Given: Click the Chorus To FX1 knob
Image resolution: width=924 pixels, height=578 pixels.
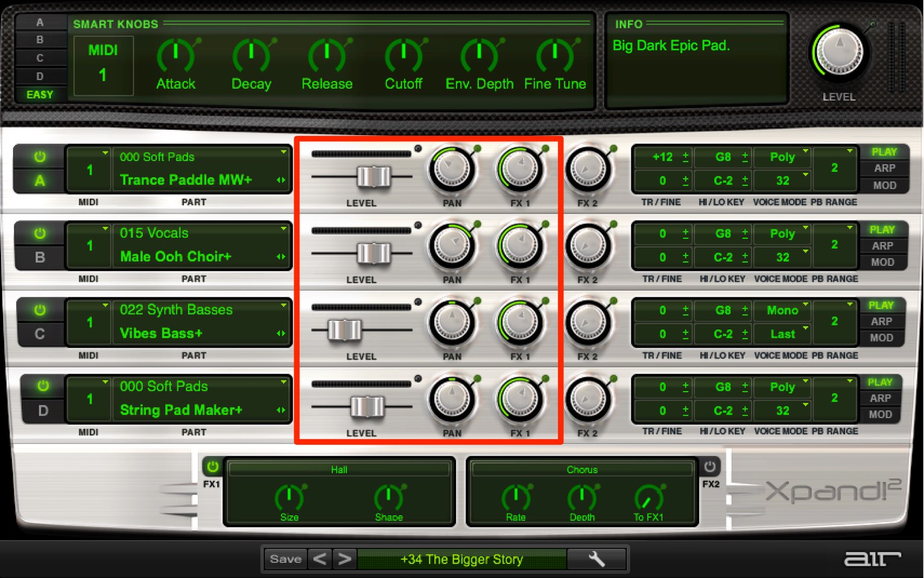Looking at the screenshot, I should 648,497.
